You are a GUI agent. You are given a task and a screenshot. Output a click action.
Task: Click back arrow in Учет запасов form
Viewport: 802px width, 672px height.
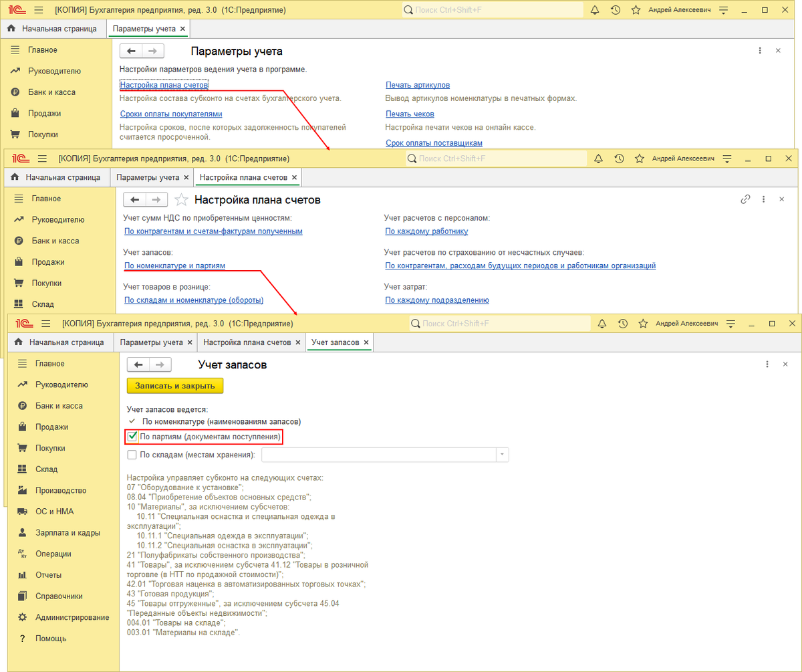(x=139, y=364)
